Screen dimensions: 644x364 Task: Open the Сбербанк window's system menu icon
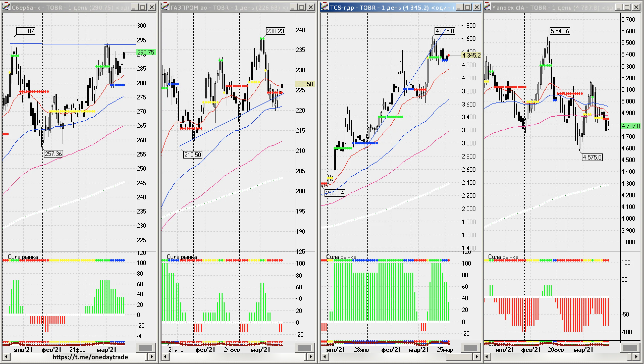(x=6, y=7)
